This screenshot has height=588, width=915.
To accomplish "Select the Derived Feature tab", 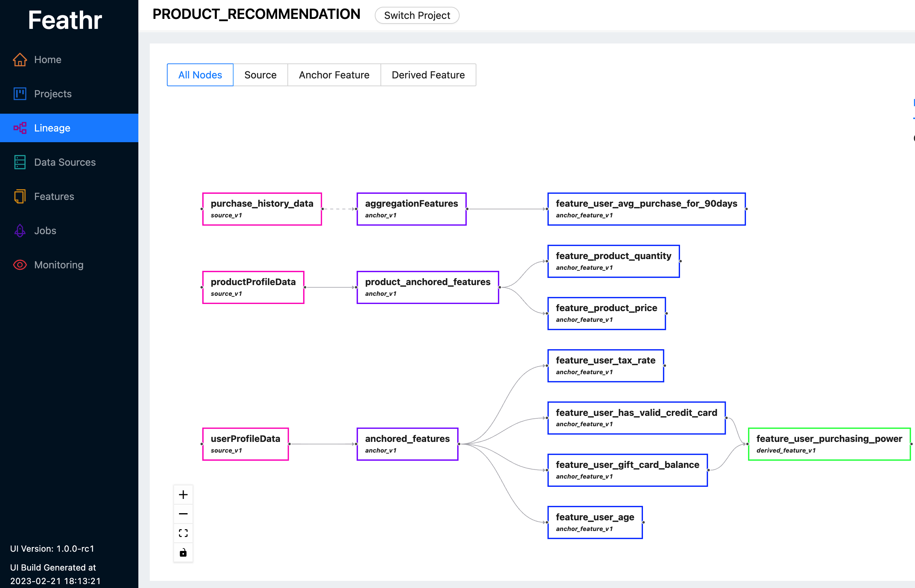I will [428, 75].
